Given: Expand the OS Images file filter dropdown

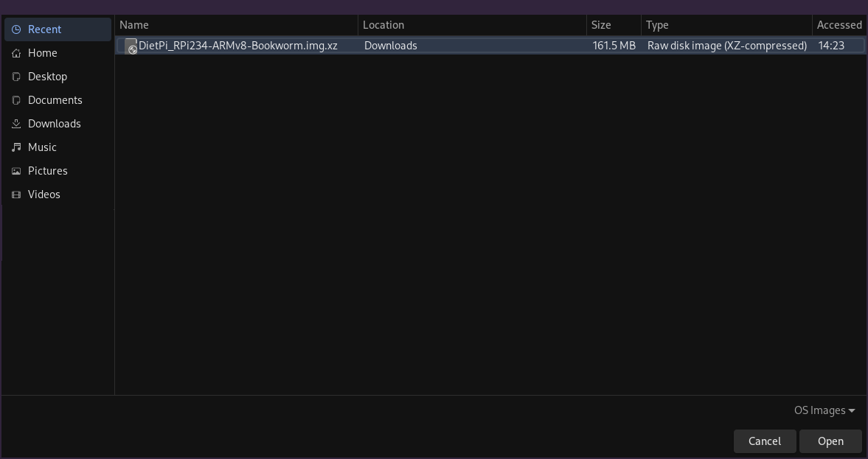Looking at the screenshot, I should coord(824,410).
